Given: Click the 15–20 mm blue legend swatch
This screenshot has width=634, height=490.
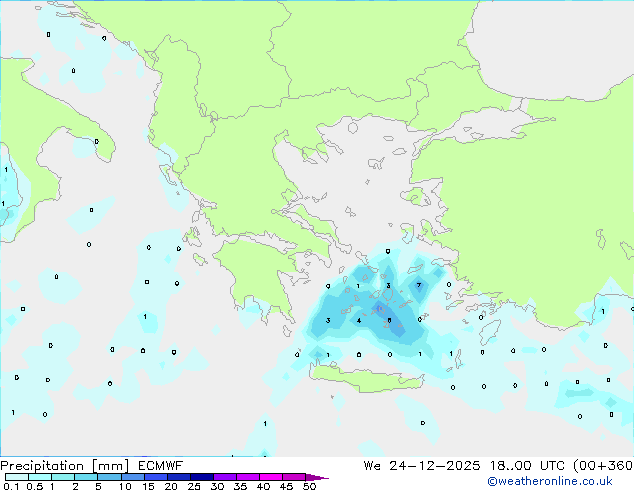Looking at the screenshot, I should pyautogui.click(x=156, y=477).
